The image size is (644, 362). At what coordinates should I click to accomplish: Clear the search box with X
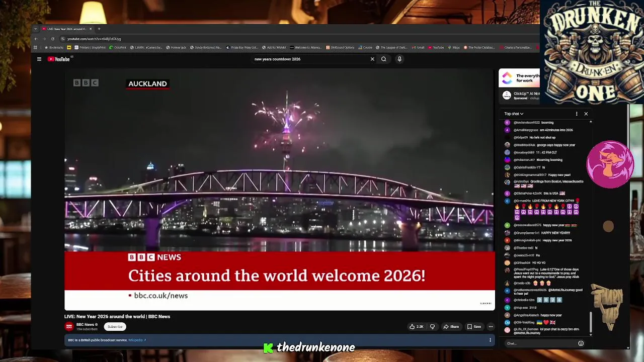coord(372,59)
